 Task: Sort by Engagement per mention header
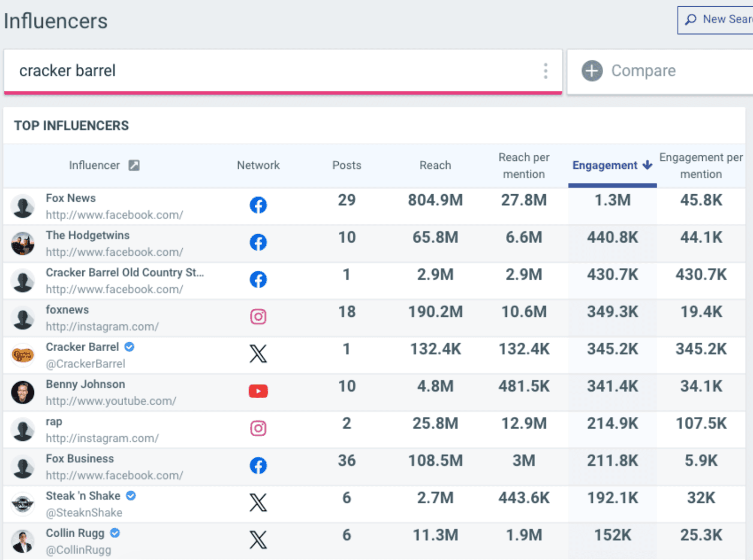pyautogui.click(x=701, y=166)
